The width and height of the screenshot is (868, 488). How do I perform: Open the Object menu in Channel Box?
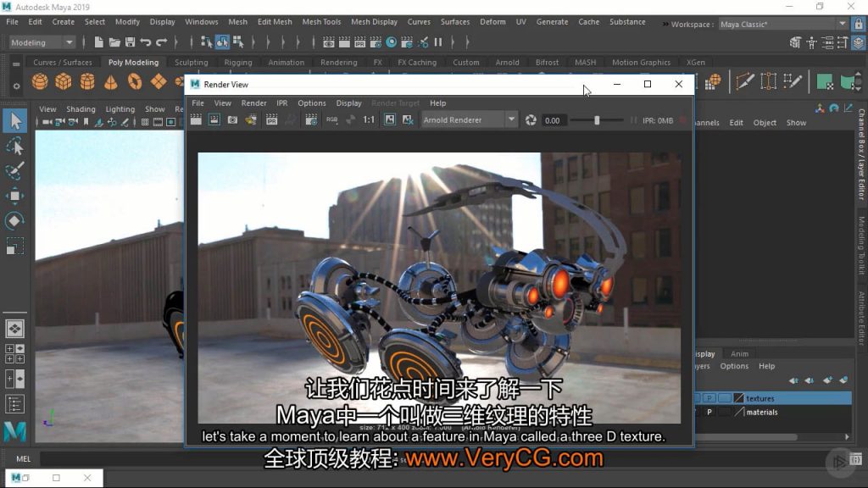765,123
